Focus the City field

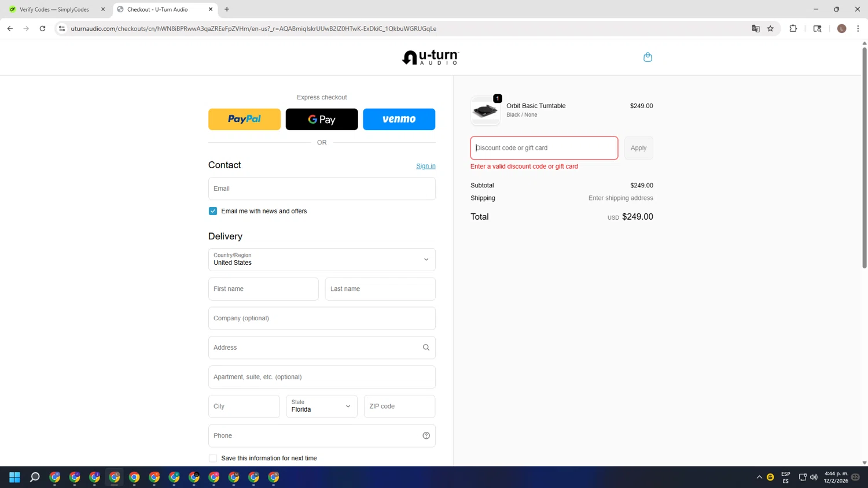point(244,406)
